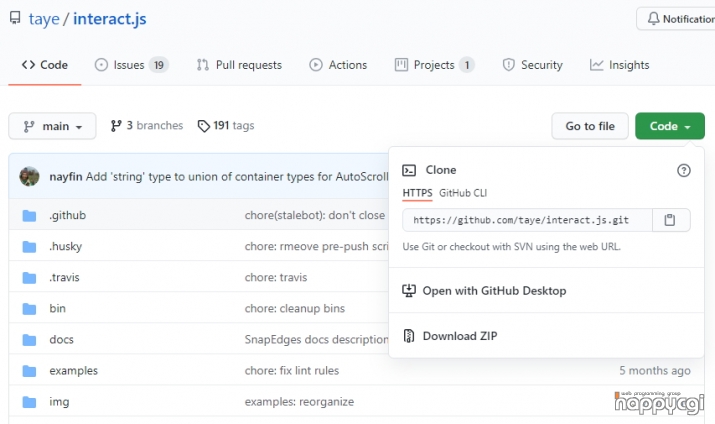This screenshot has width=715, height=424.
Task: Click 'Use Git or checkout with SVN' text
Action: (511, 247)
